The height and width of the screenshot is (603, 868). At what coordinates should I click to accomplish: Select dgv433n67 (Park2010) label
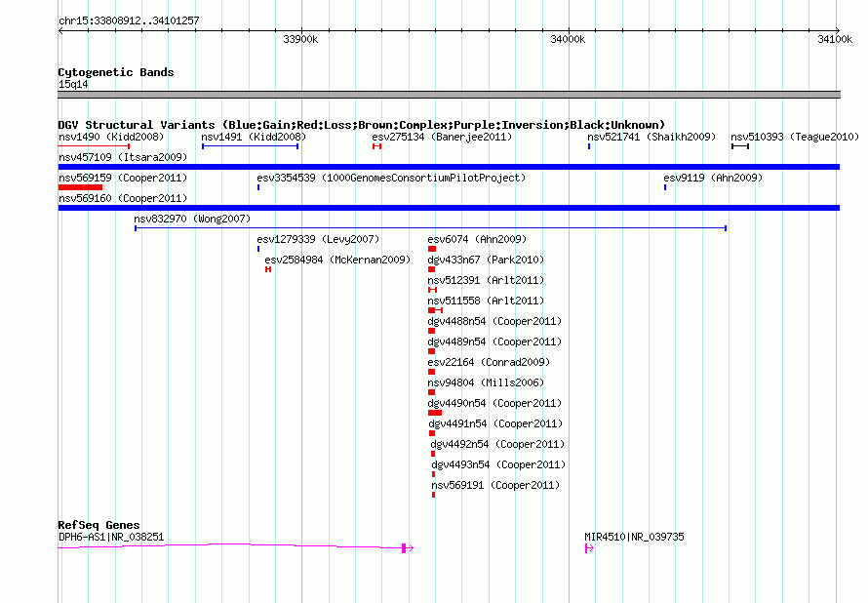coord(486,260)
